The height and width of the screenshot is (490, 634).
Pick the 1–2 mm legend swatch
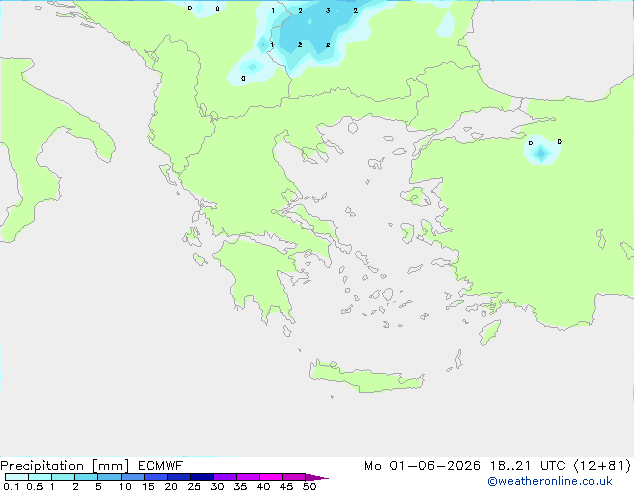pyautogui.click(x=63, y=477)
